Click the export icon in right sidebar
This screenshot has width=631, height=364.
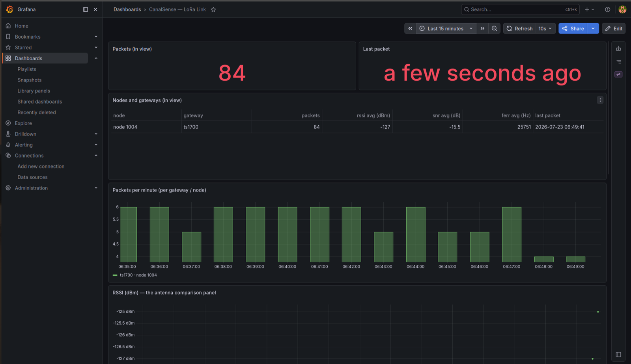point(618,49)
